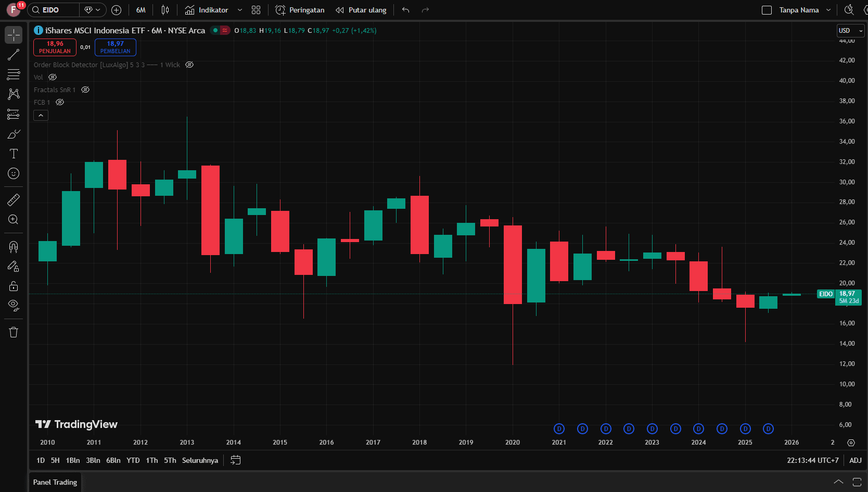Change the 6M chart interval
The width and height of the screenshot is (868, 492).
point(141,10)
